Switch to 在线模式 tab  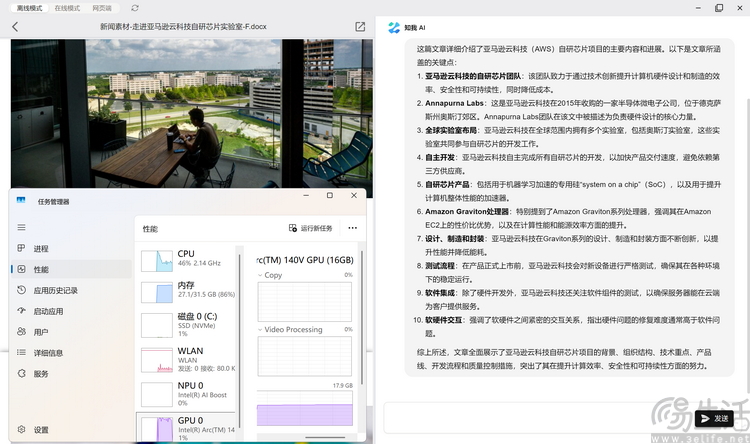pyautogui.click(x=67, y=8)
